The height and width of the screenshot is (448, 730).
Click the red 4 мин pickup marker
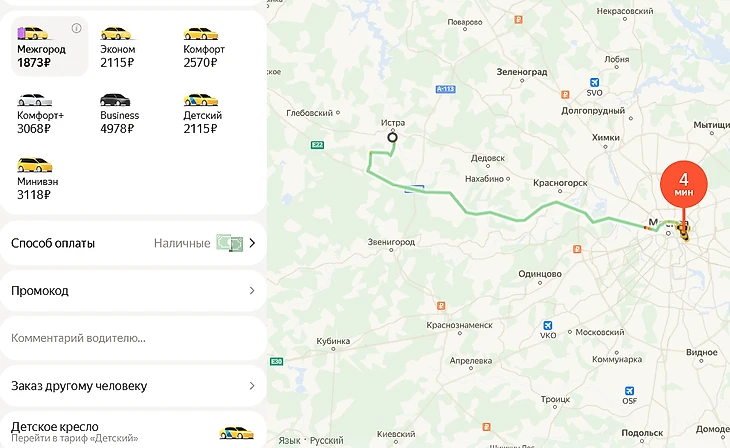(684, 184)
